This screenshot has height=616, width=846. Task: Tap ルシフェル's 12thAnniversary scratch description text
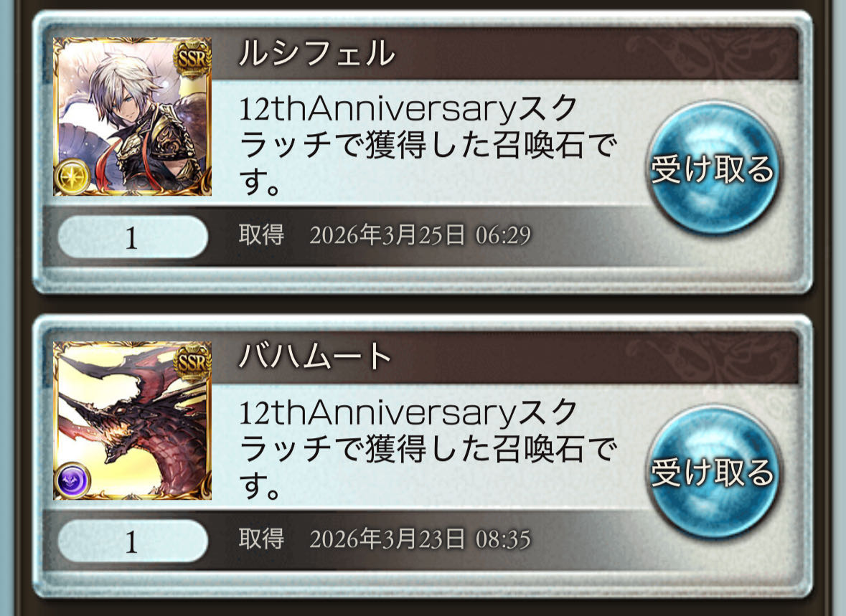pos(428,145)
